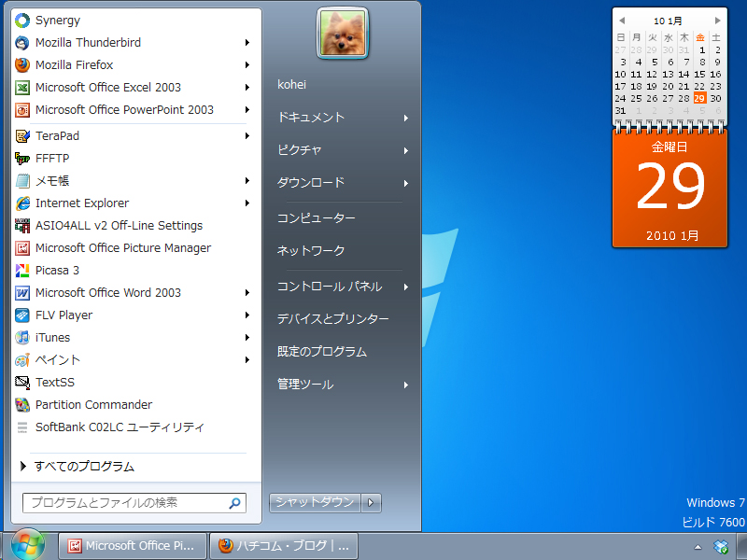The image size is (747, 560).
Task: Open メモ帳 notepad icon
Action: click(22, 181)
